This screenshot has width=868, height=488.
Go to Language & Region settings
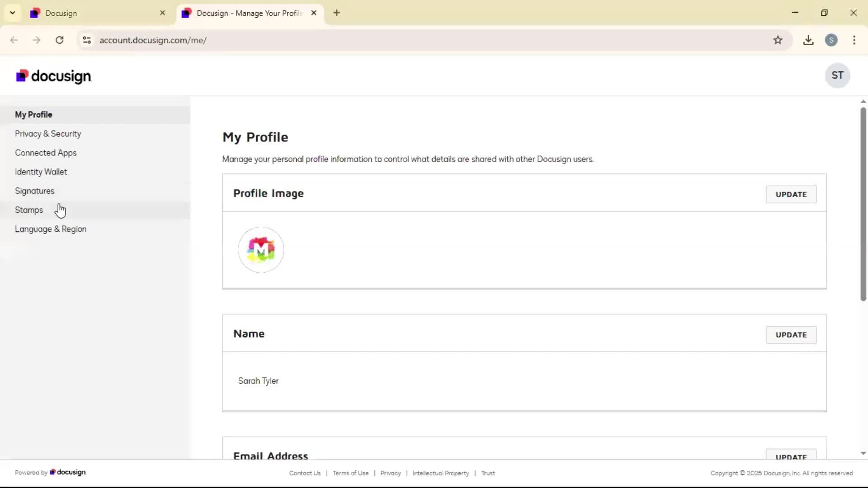coord(51,229)
